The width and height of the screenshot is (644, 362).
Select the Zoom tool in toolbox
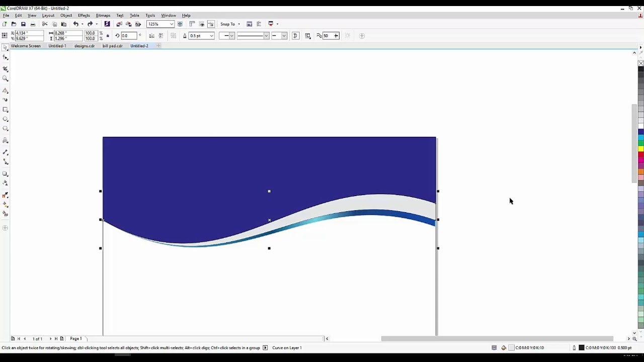6,79
